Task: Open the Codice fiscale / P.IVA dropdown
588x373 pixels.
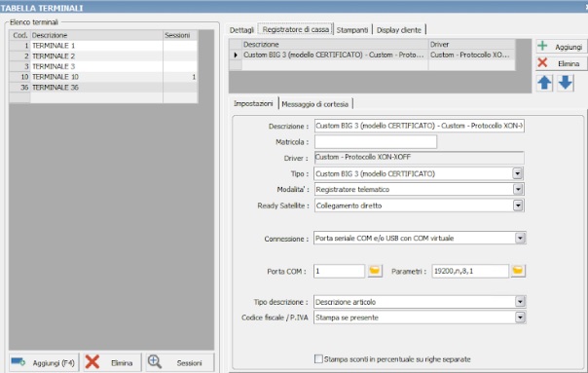Action: [520, 317]
